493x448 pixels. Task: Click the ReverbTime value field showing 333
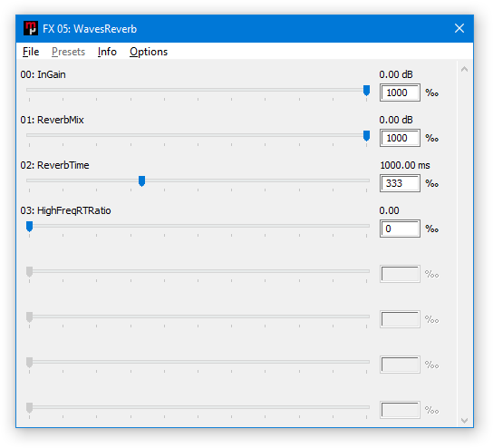click(400, 183)
